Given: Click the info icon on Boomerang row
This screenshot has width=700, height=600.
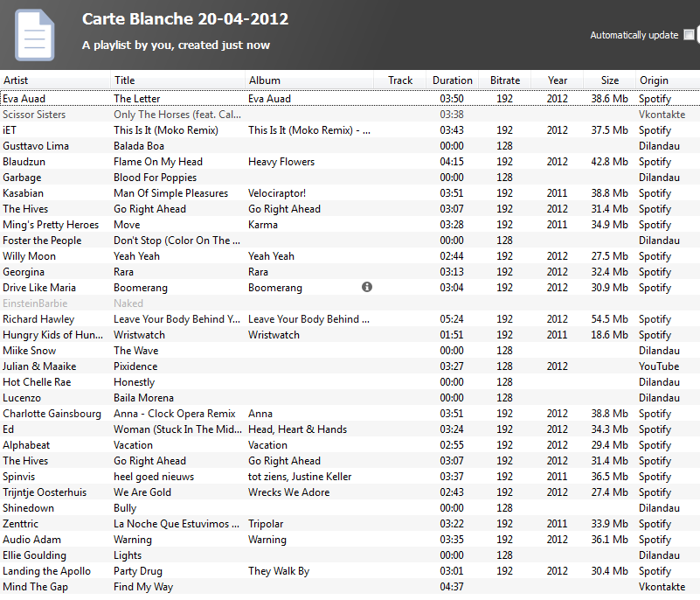Looking at the screenshot, I should click(367, 287).
